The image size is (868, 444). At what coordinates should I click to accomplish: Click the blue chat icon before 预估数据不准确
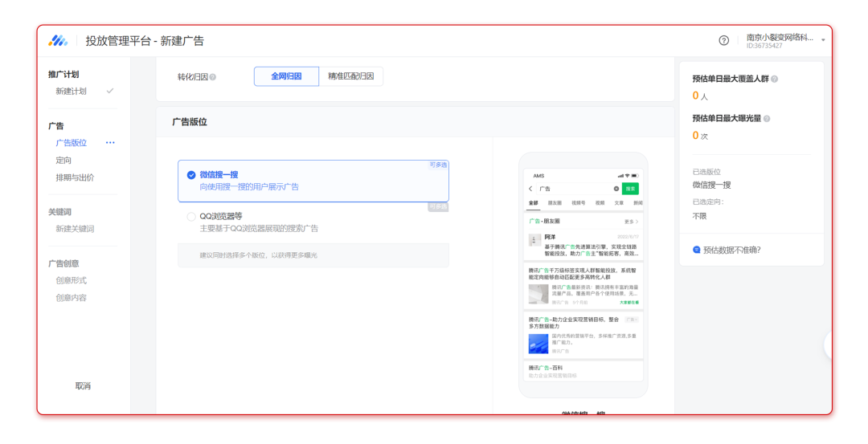click(696, 250)
